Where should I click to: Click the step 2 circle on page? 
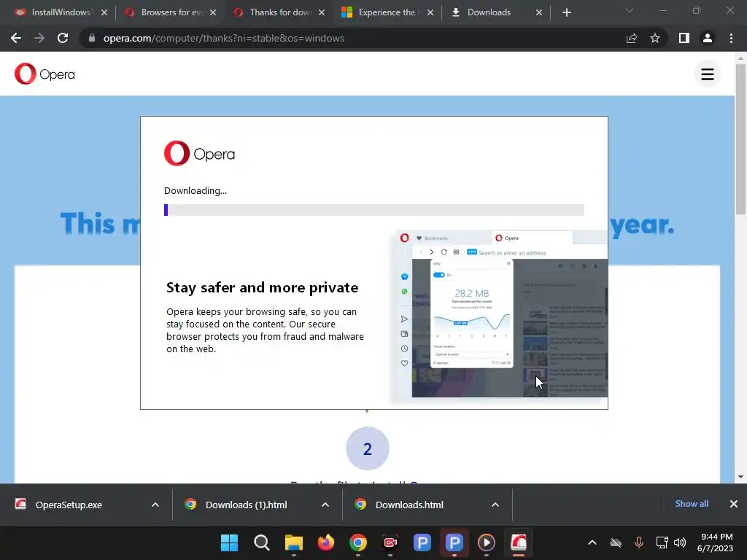(x=368, y=448)
